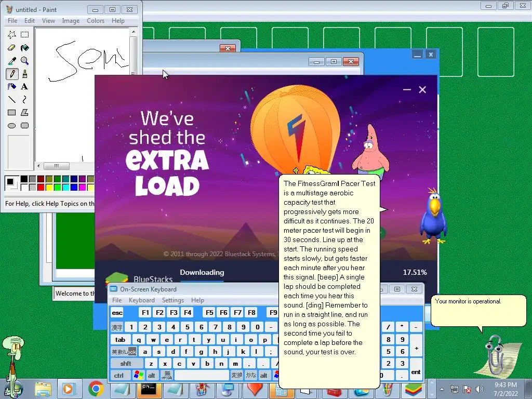Choose the Brush tool in Paint
The width and height of the screenshot is (532, 399).
[x=24, y=74]
